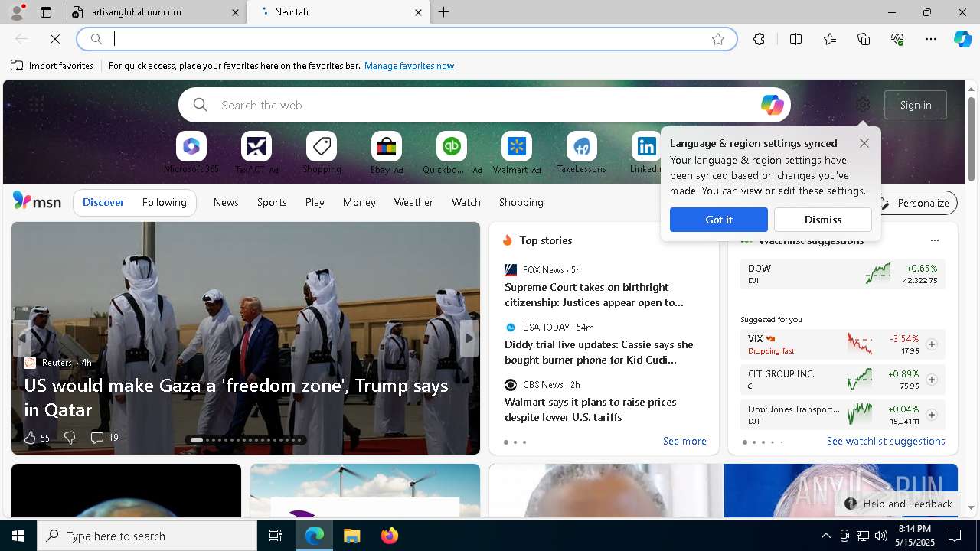Viewport: 980px width, 551px height.
Task: Open Walmart shortcut tile
Action: point(517,153)
